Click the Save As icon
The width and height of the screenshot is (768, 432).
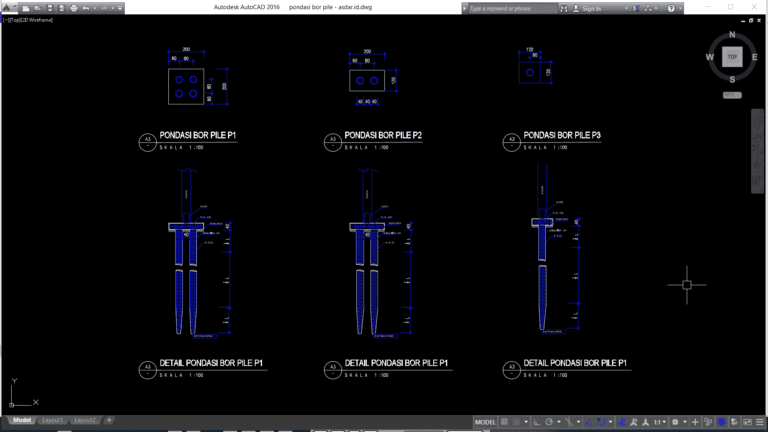61,8
